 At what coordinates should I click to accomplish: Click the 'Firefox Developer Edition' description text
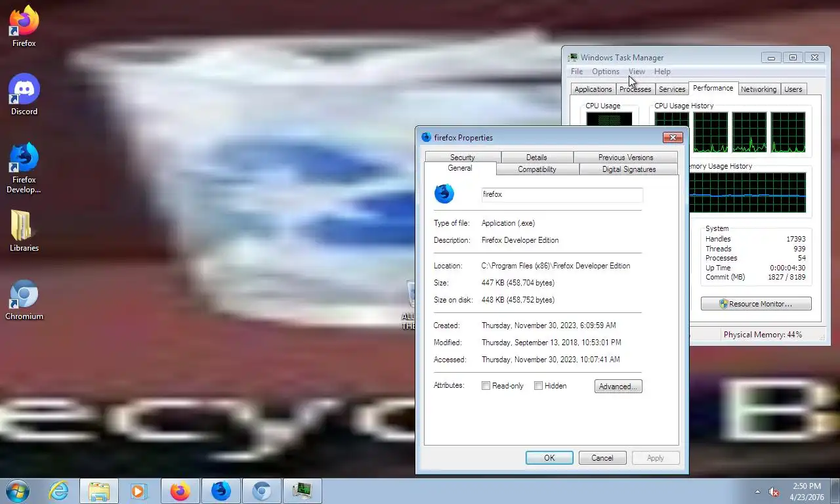coord(520,240)
